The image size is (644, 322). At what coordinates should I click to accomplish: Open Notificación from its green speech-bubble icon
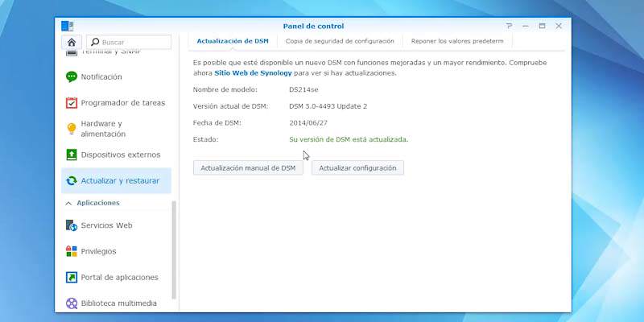pos(72,76)
